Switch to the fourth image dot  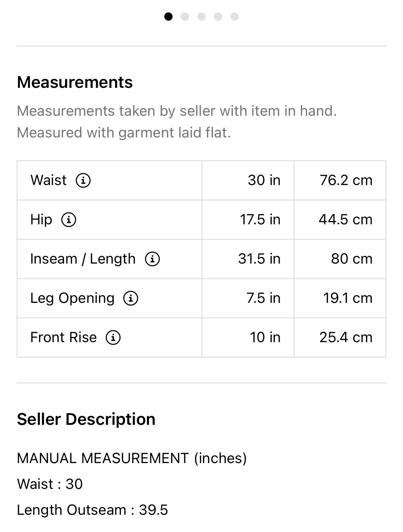[x=218, y=17]
